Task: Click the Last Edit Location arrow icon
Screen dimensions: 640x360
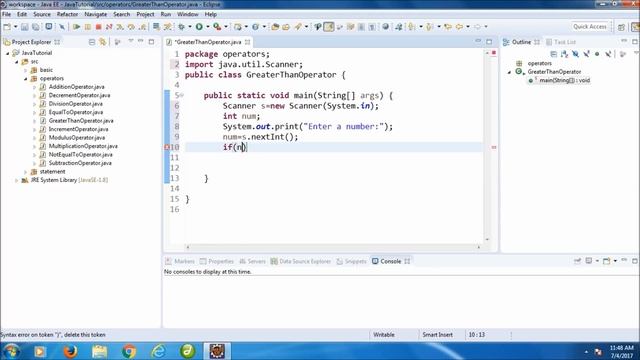Action: click(x=448, y=27)
